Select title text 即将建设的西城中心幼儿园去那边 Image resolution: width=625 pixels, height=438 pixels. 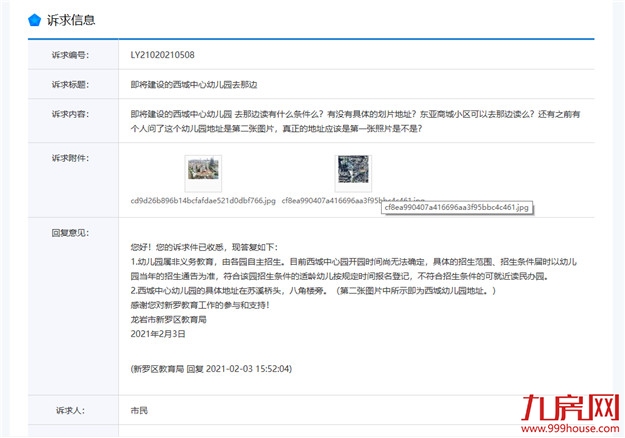tap(194, 84)
